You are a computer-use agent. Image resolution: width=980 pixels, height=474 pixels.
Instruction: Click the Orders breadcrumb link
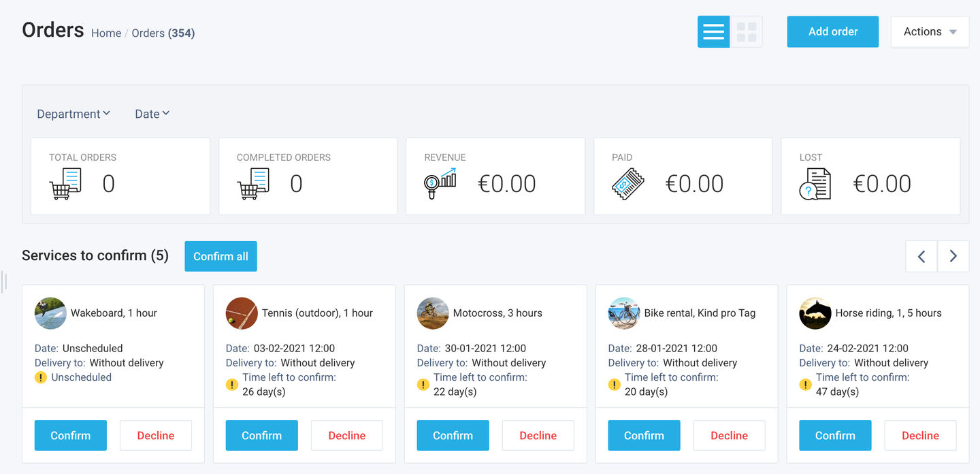pyautogui.click(x=148, y=33)
